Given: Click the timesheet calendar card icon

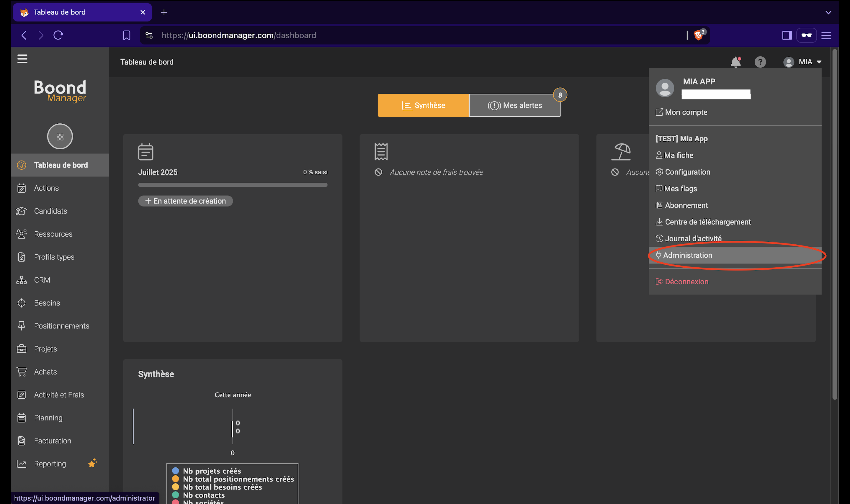Looking at the screenshot, I should click(x=146, y=152).
